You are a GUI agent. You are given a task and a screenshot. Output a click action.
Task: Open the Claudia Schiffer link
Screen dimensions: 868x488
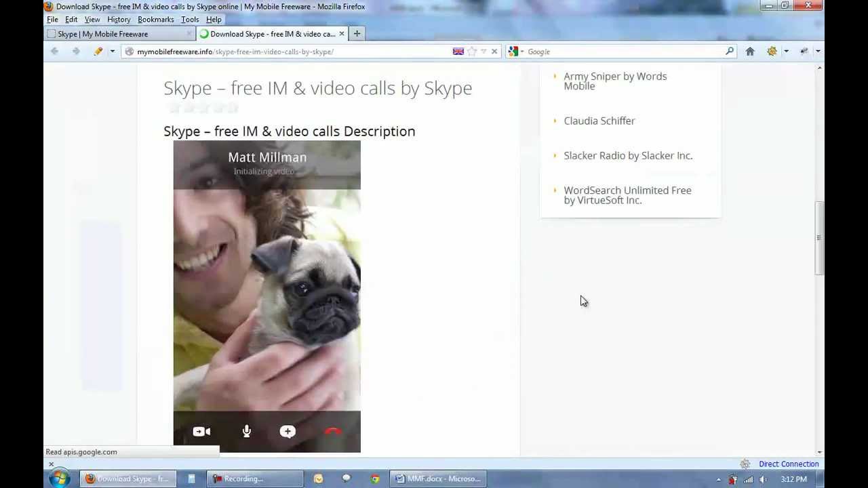599,121
